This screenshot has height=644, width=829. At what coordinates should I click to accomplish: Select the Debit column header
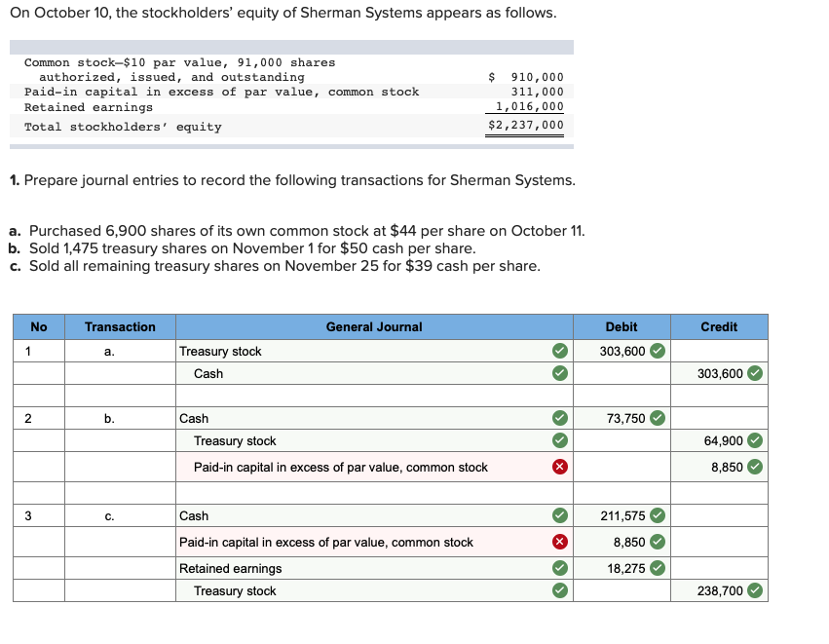click(x=621, y=327)
